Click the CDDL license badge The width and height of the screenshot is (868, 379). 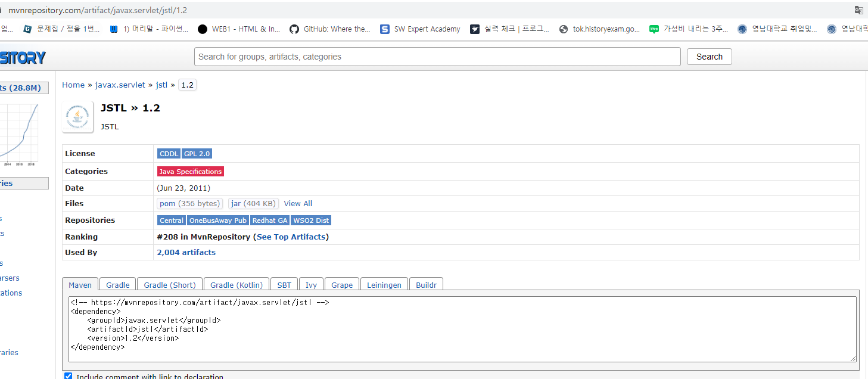point(169,154)
